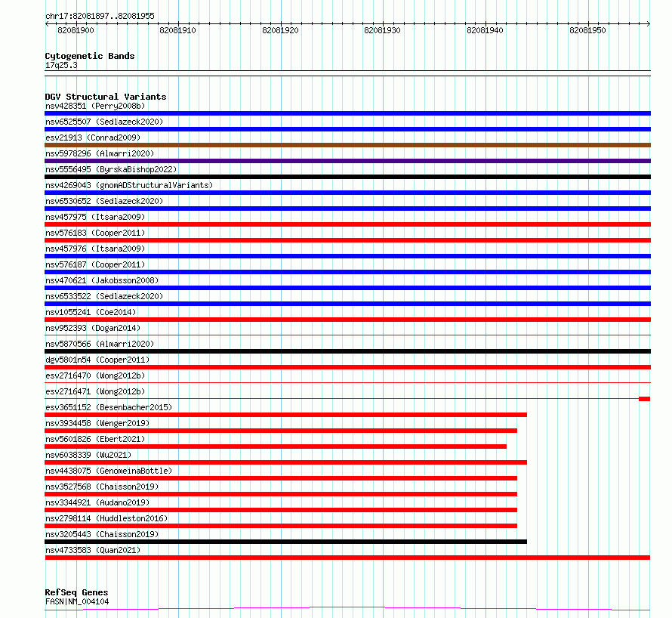Click ruler position 82081950

tap(587, 30)
